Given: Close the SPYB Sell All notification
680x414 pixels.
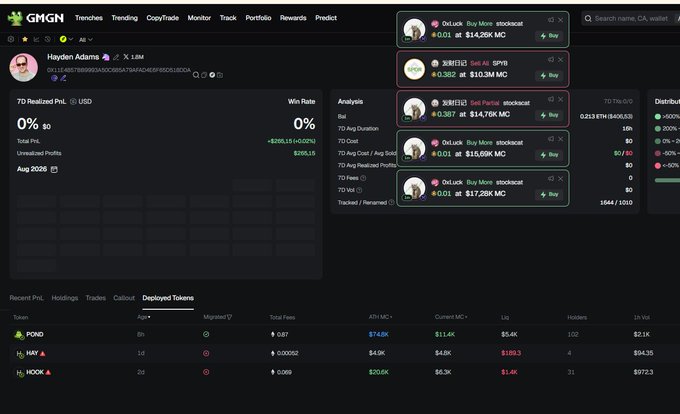Looking at the screenshot, I should click(x=560, y=59).
